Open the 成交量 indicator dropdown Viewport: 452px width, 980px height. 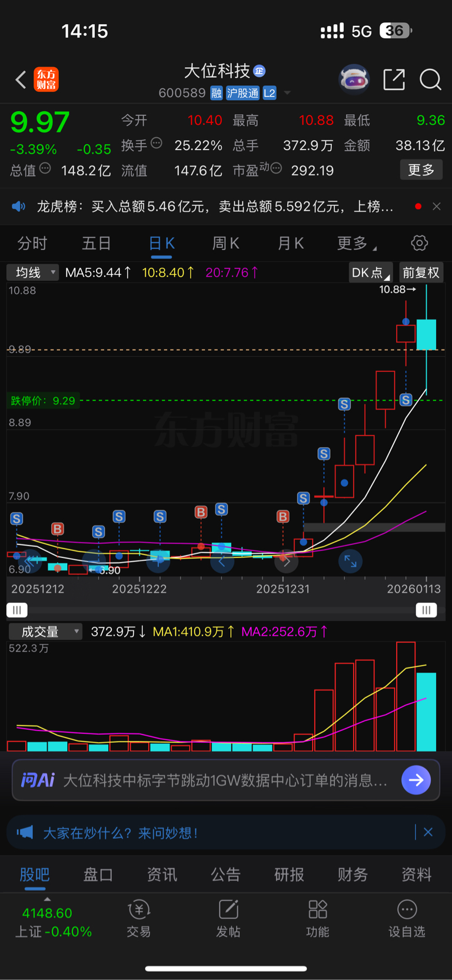click(45, 632)
